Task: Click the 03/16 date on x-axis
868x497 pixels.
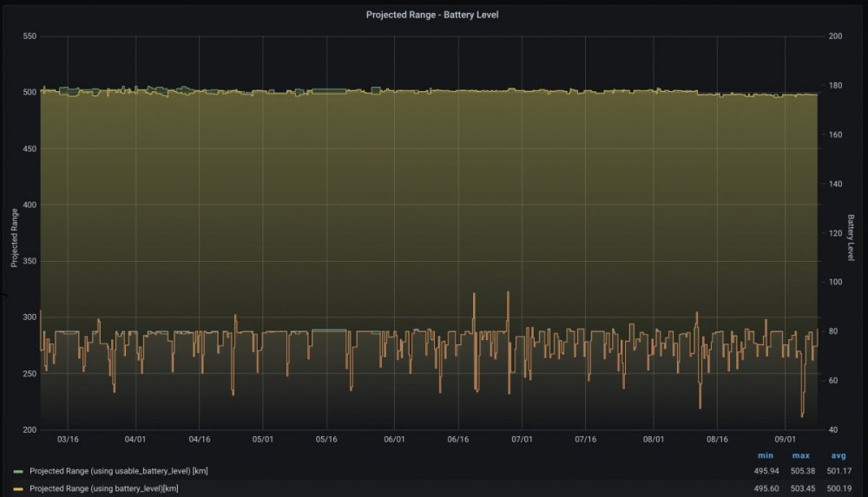Action: click(69, 439)
